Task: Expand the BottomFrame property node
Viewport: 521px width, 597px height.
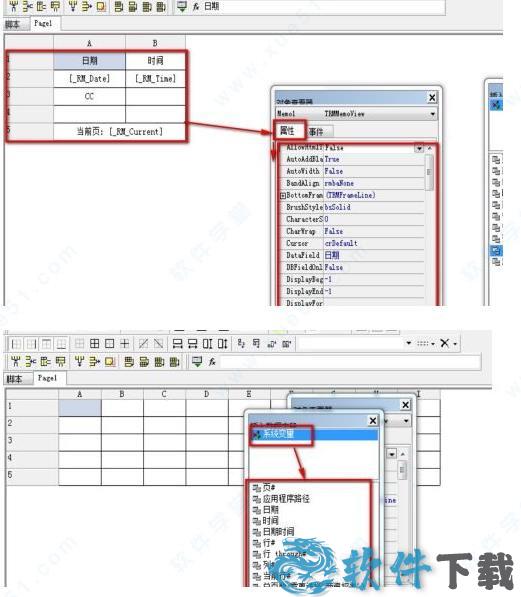Action: [283, 196]
